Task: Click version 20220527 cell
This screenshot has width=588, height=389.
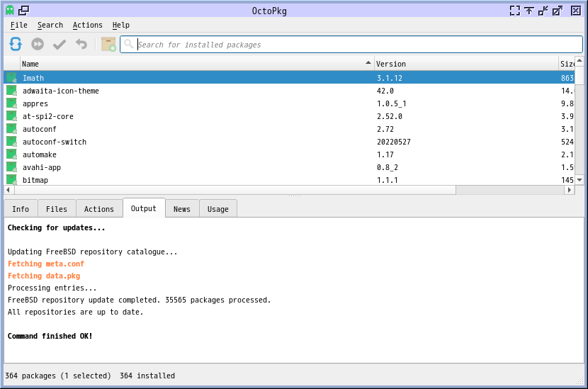Action: coord(394,142)
